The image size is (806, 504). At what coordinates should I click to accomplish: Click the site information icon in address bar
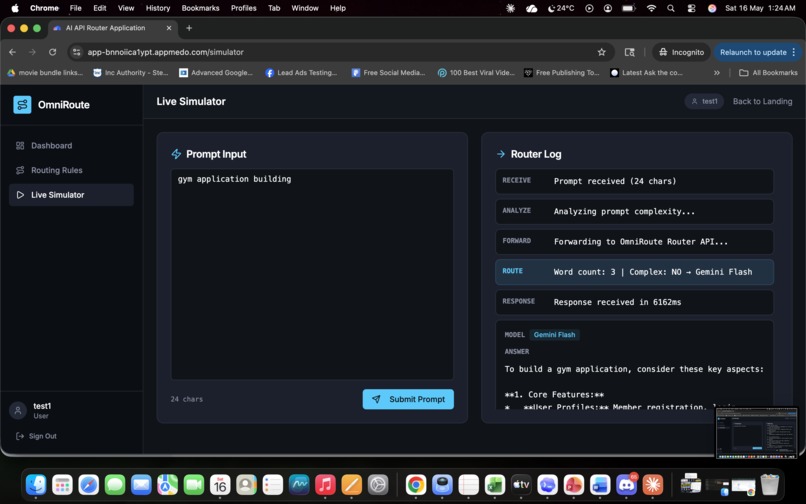77,52
